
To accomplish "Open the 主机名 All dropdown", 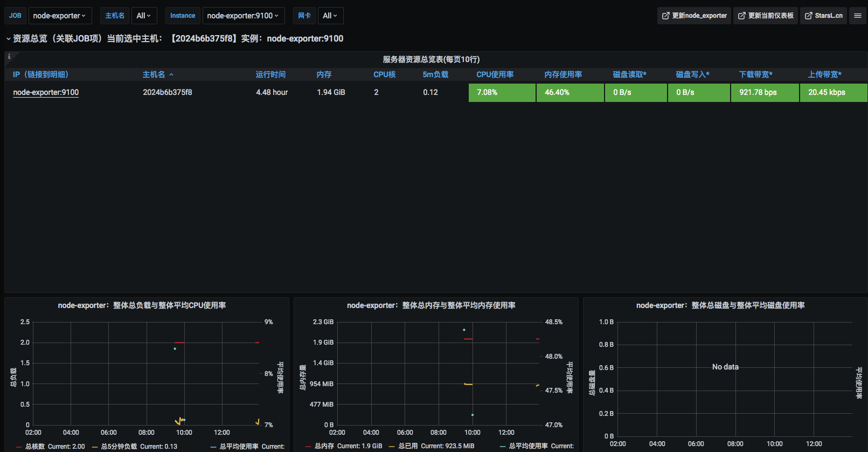I will click(144, 16).
